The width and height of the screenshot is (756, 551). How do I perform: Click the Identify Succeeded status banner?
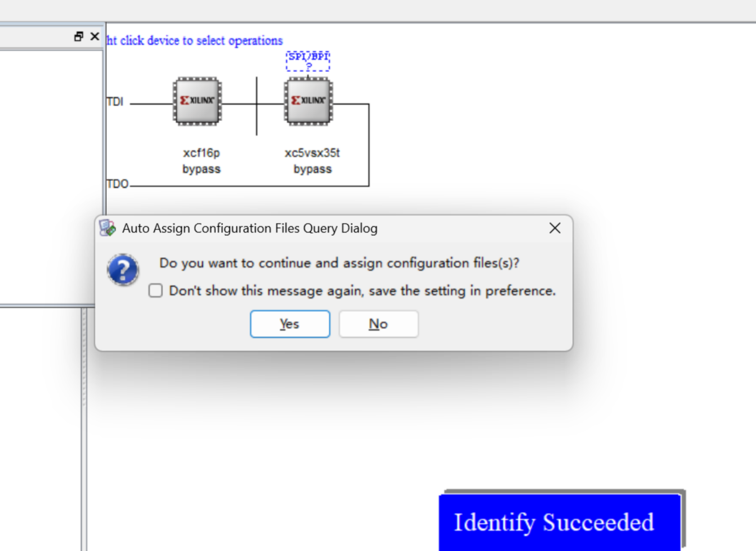[x=560, y=522]
